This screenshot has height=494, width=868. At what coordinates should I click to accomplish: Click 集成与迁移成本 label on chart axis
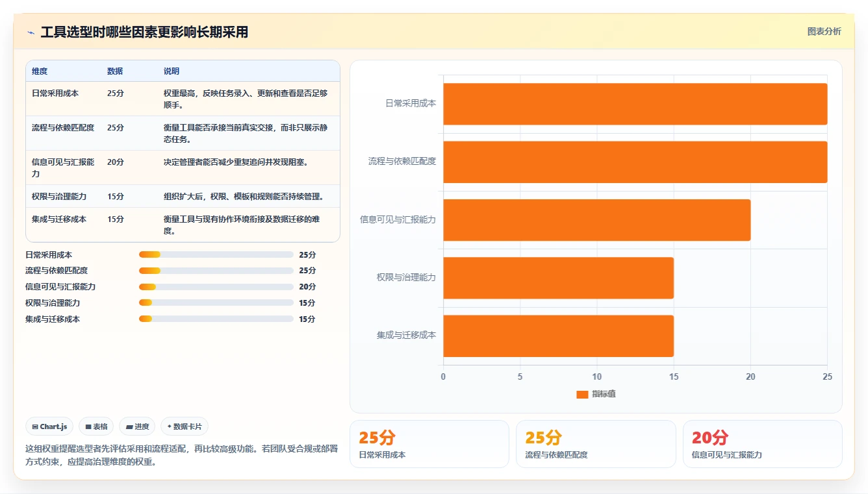pos(407,335)
